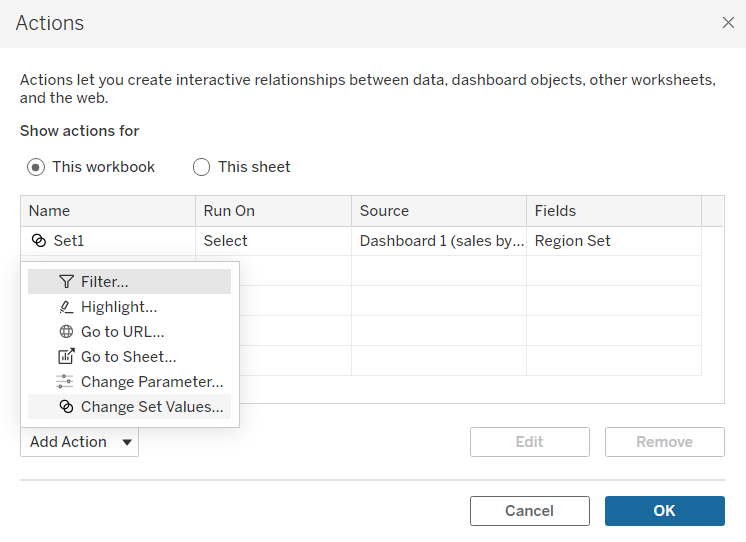This screenshot has width=746, height=542.
Task: Select the This sheet radio button
Action: [202, 167]
